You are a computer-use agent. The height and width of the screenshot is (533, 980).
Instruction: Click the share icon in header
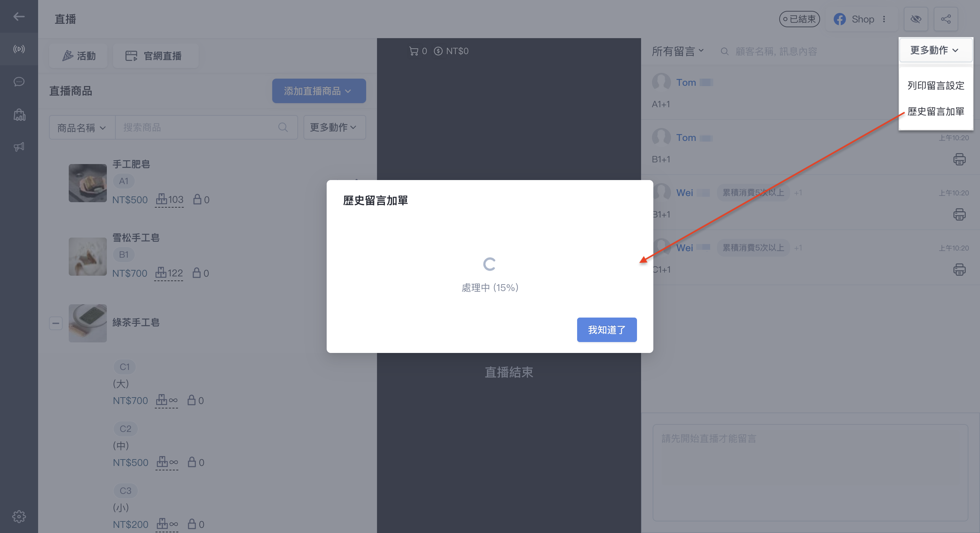click(946, 19)
